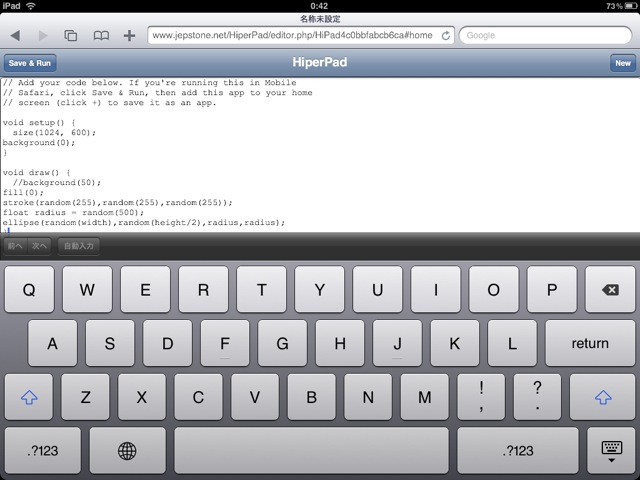This screenshot has height=480, width=640.
Task: Click the 'float radius = random(500);' line
Action: point(73,212)
